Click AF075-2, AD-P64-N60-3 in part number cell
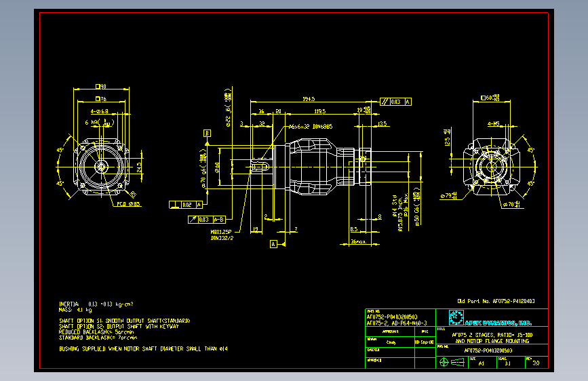 pos(397,323)
